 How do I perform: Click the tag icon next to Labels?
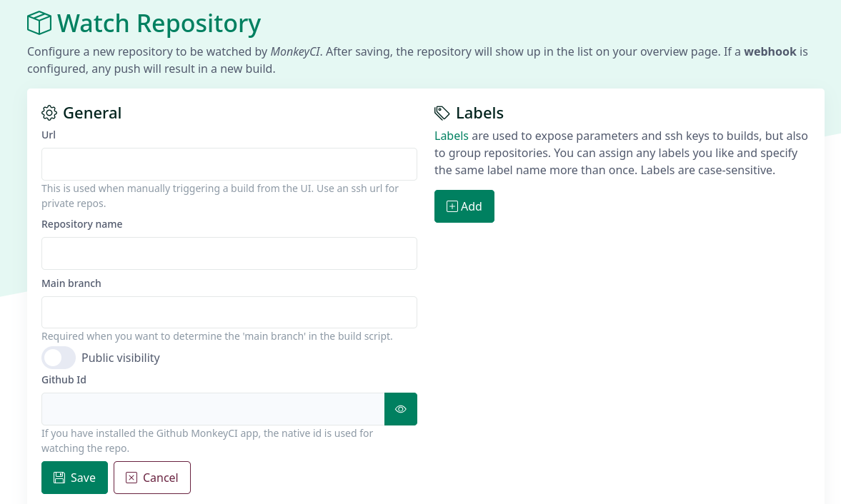click(x=442, y=112)
